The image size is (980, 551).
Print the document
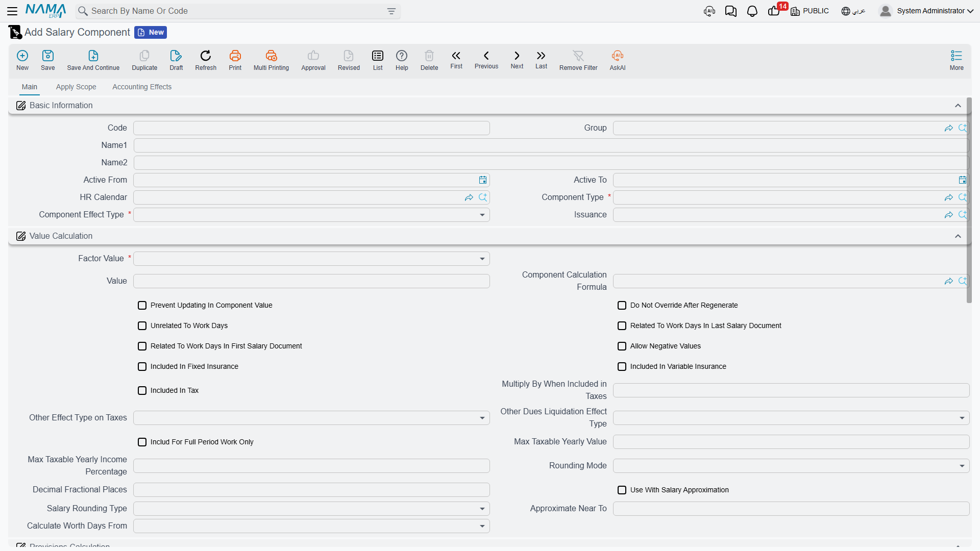(235, 60)
